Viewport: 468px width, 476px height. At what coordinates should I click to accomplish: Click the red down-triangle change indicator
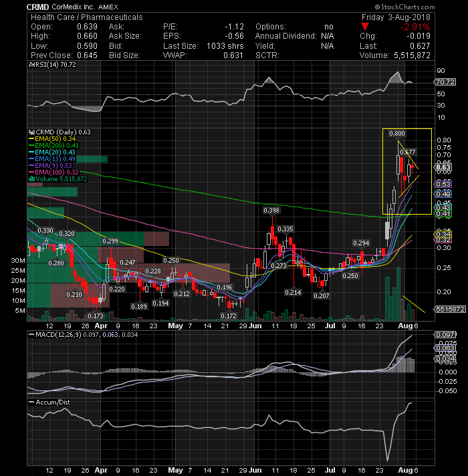tap(365, 27)
